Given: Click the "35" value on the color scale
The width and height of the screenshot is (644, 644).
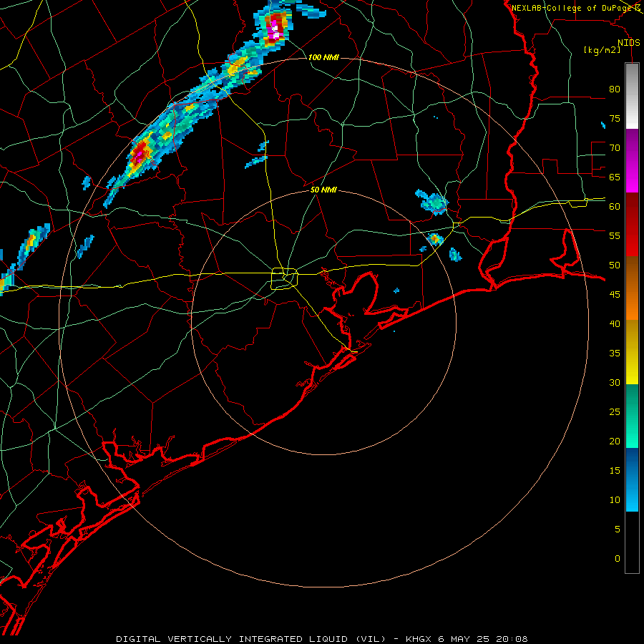Looking at the screenshot, I should (x=615, y=353).
